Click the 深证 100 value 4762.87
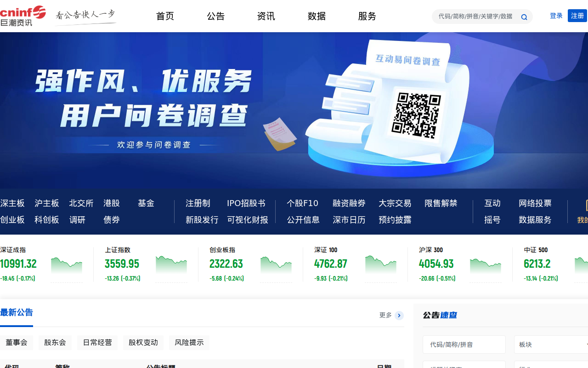 point(331,264)
